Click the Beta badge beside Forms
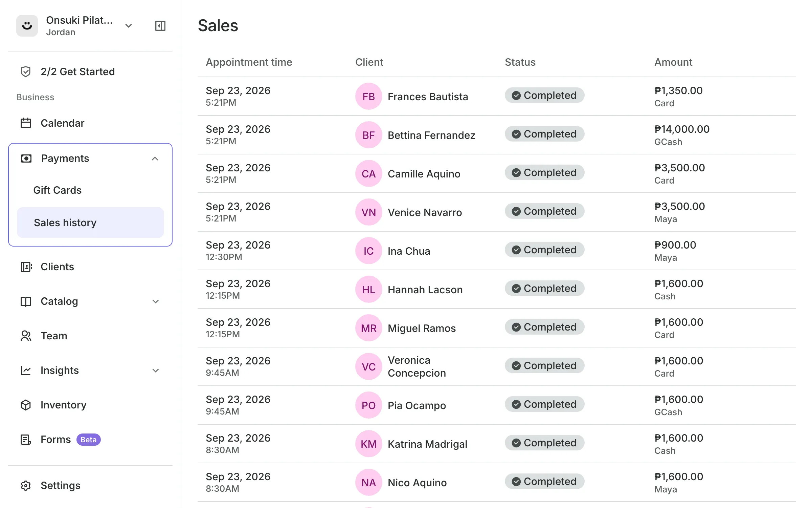Screen dimensions: 812x508 (88, 440)
